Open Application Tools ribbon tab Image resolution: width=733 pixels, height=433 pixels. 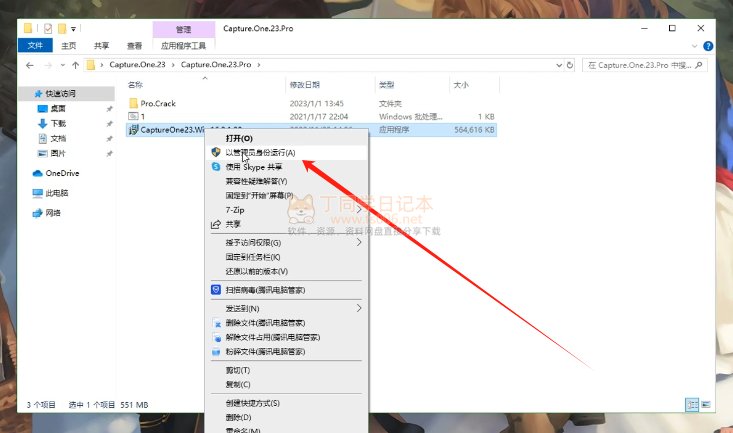click(183, 45)
